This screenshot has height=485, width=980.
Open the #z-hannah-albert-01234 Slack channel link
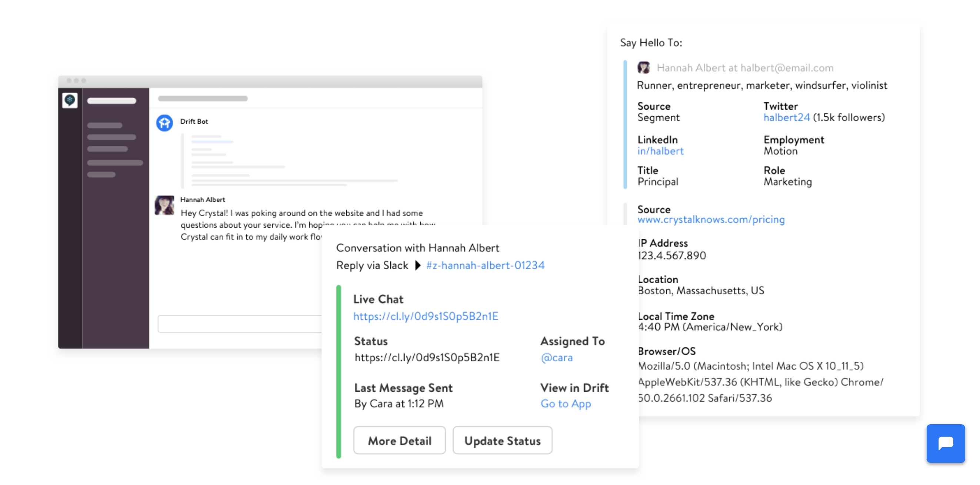pos(485,265)
